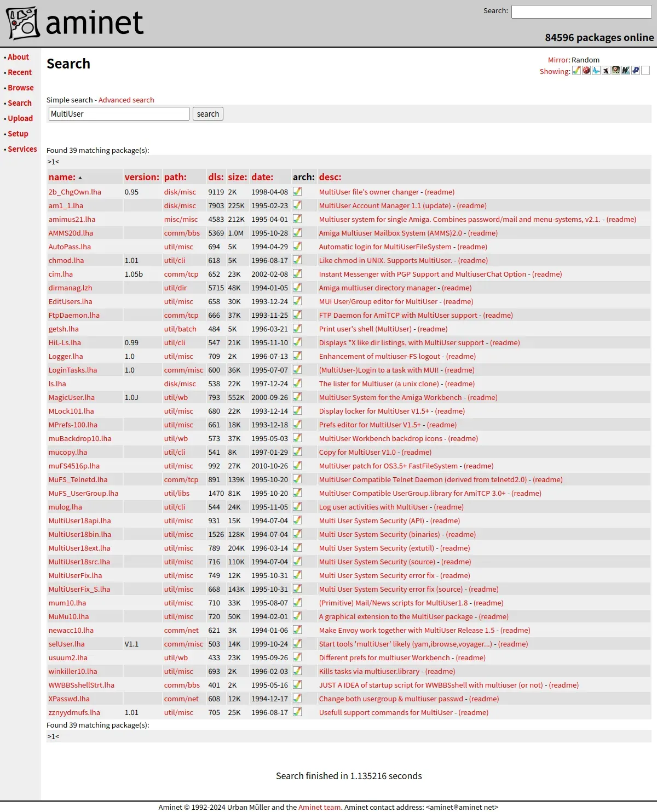Sort results by path column
The height and width of the screenshot is (812, 657).
pos(175,177)
